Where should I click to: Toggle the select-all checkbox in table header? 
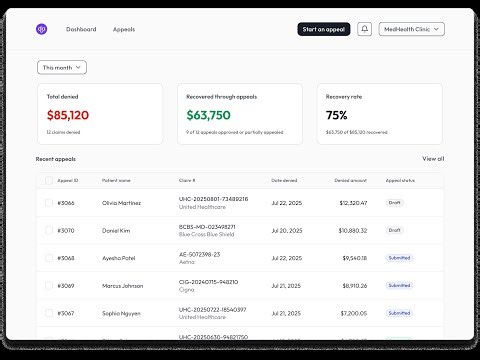coord(49,180)
